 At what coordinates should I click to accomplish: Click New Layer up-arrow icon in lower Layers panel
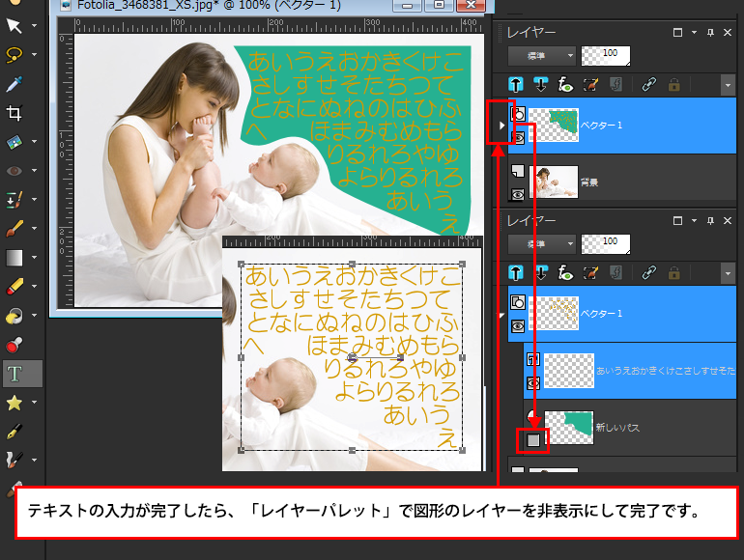point(516,273)
